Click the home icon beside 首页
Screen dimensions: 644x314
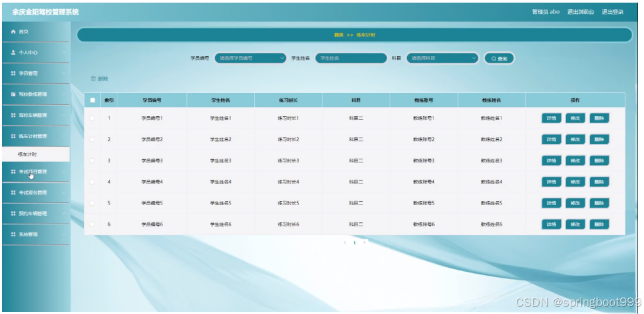coord(13,32)
